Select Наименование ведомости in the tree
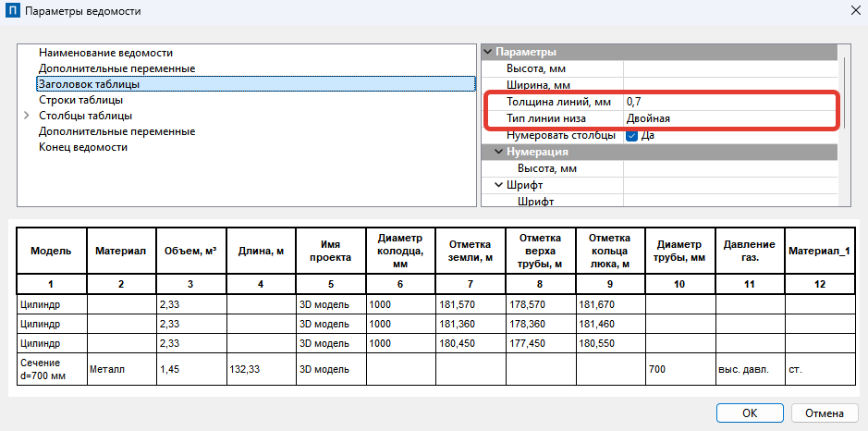868x431 pixels. pyautogui.click(x=105, y=54)
